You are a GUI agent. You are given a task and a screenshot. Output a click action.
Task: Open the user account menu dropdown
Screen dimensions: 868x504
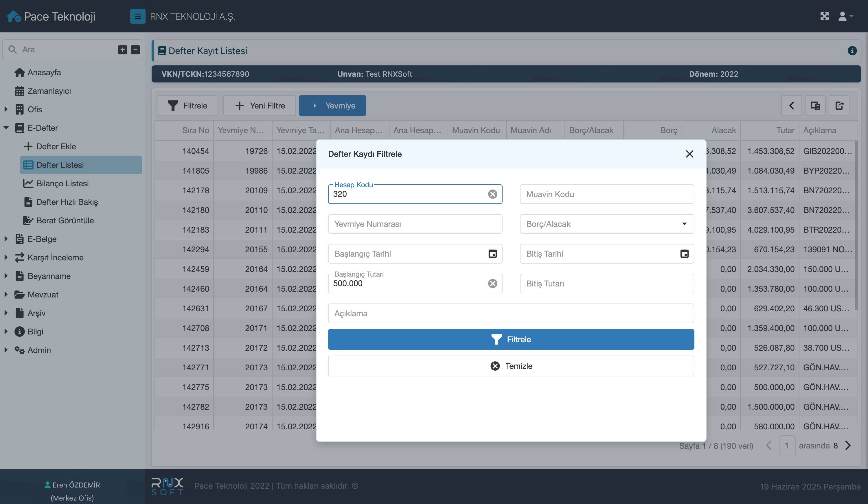click(x=846, y=16)
